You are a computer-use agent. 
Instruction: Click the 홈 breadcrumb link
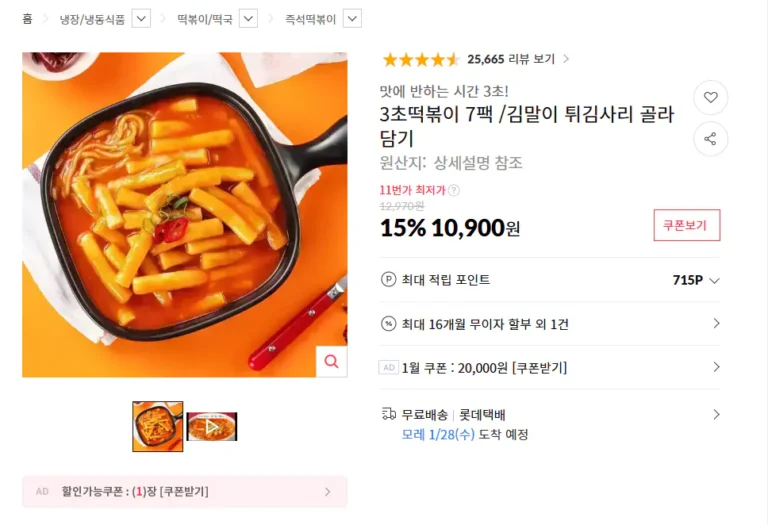pyautogui.click(x=27, y=19)
